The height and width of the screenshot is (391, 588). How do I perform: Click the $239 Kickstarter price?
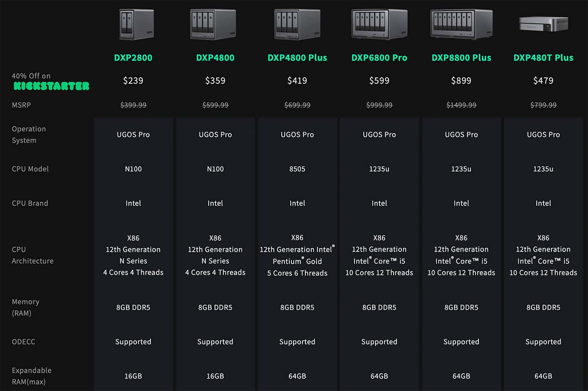pyautogui.click(x=133, y=80)
